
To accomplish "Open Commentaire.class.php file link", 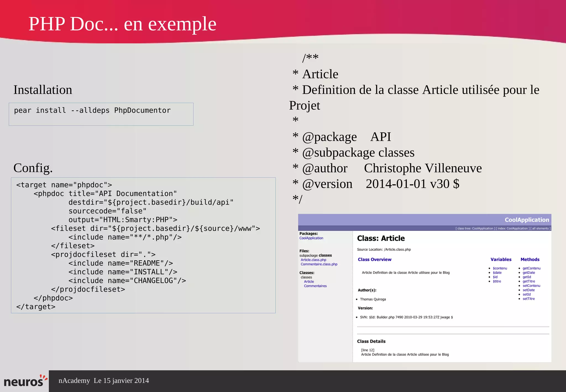I will [x=319, y=264].
